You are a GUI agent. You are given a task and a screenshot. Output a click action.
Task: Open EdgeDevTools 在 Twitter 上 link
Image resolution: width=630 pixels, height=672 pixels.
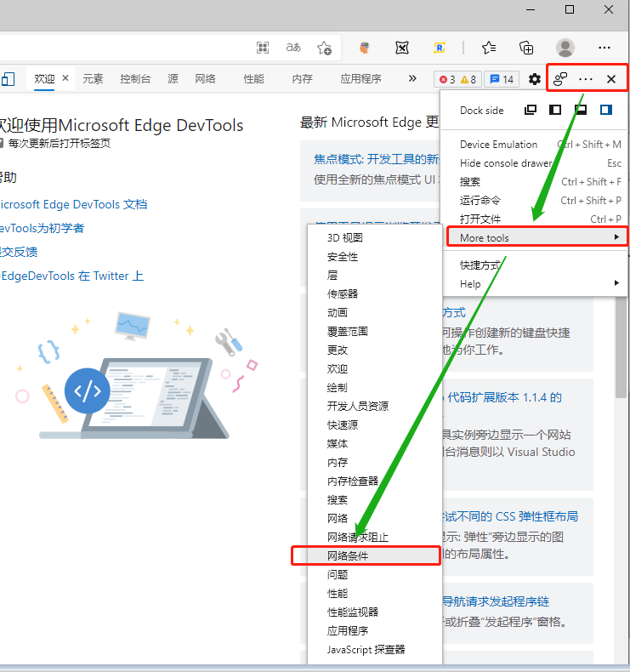tap(71, 276)
